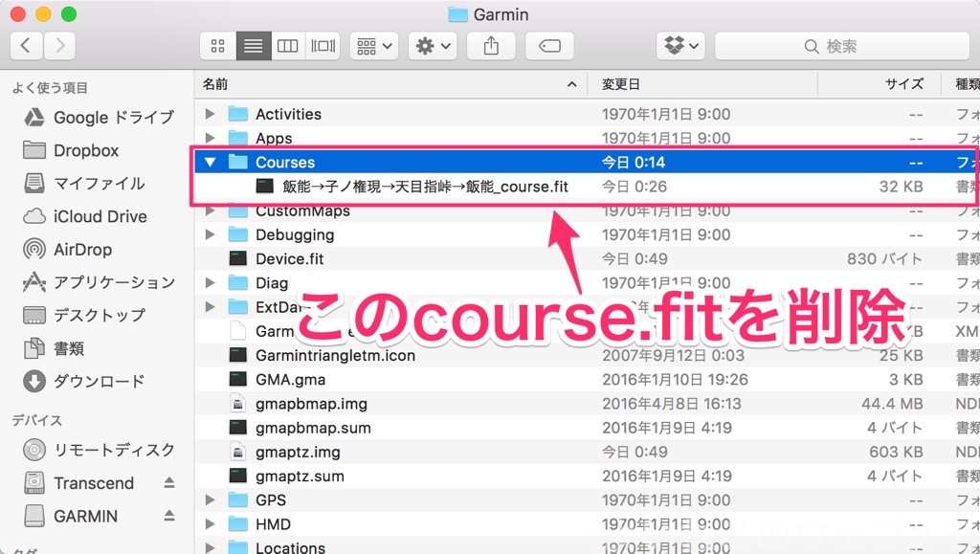This screenshot has width=980, height=554.
Task: Open iCloud Drive in the sidebar
Action: [100, 216]
